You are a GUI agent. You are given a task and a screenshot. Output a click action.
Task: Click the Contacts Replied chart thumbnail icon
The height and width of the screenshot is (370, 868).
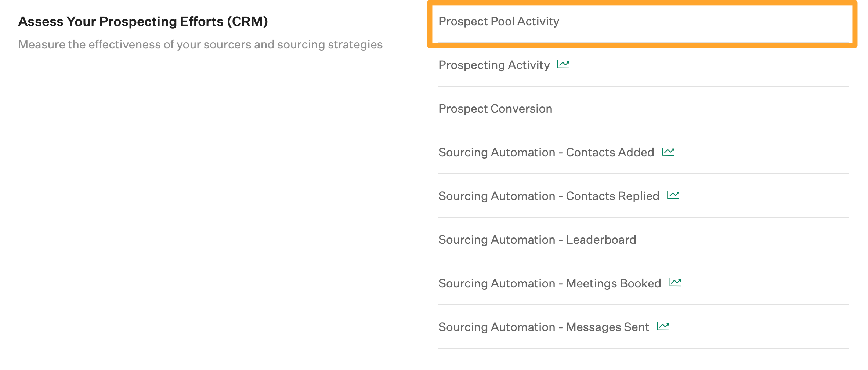(674, 195)
